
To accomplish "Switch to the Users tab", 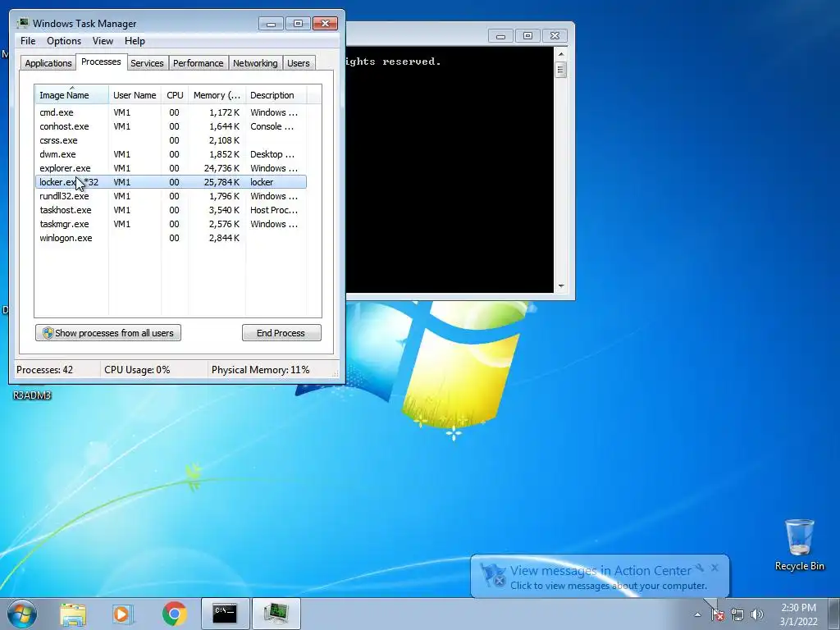I will click(299, 63).
